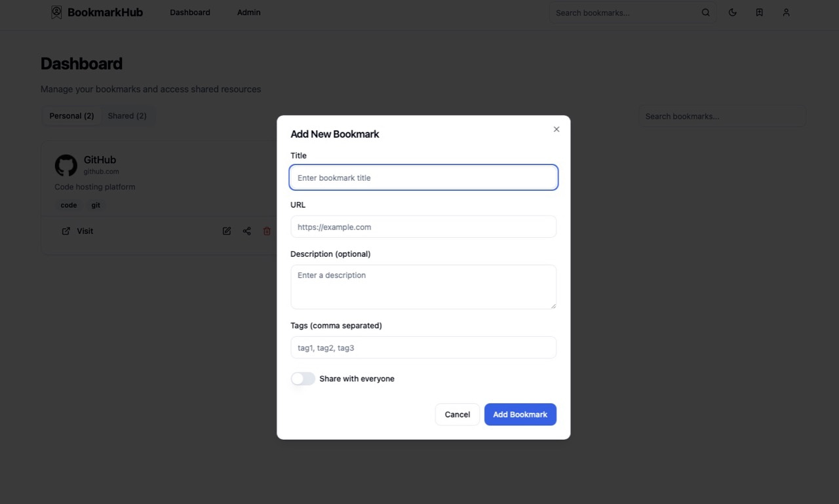Focus the URL input field
839x504 pixels.
pos(423,227)
